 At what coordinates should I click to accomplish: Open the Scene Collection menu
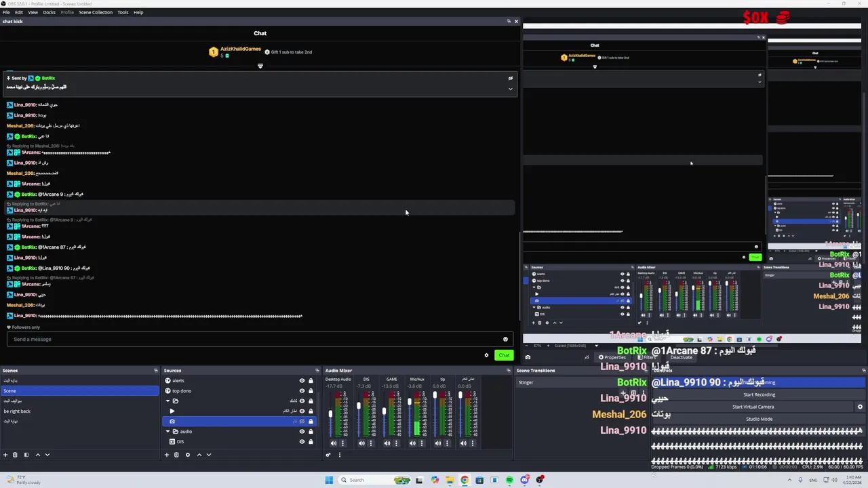96,12
